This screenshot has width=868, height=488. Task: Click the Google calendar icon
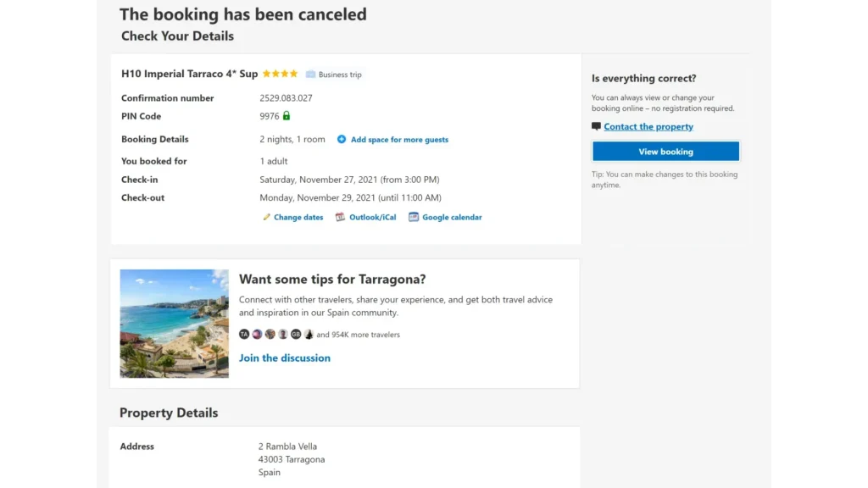point(414,218)
